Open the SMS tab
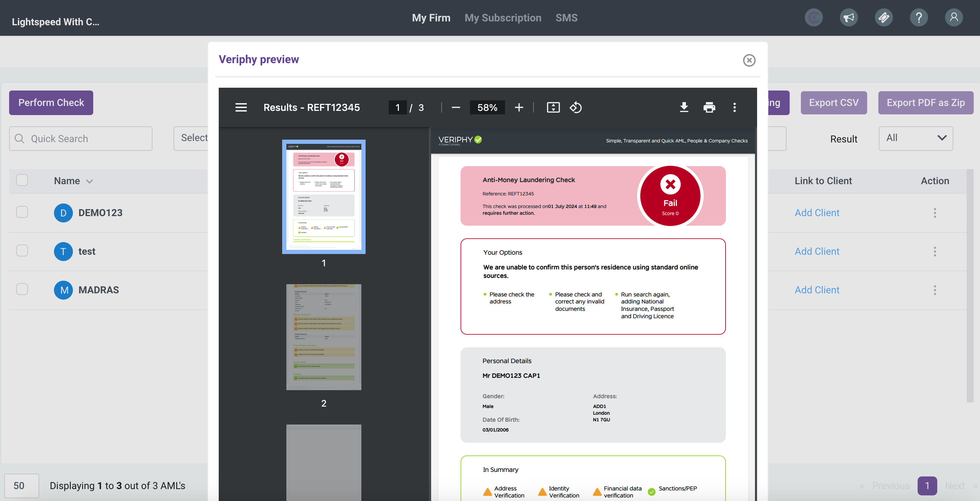Image resolution: width=980 pixels, height=501 pixels. point(566,18)
